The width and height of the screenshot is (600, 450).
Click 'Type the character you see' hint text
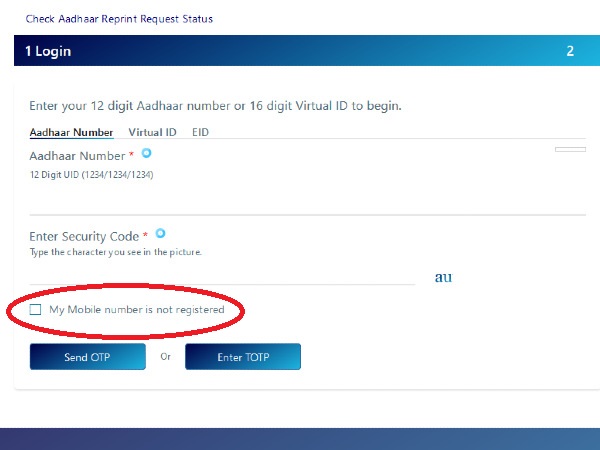(115, 252)
